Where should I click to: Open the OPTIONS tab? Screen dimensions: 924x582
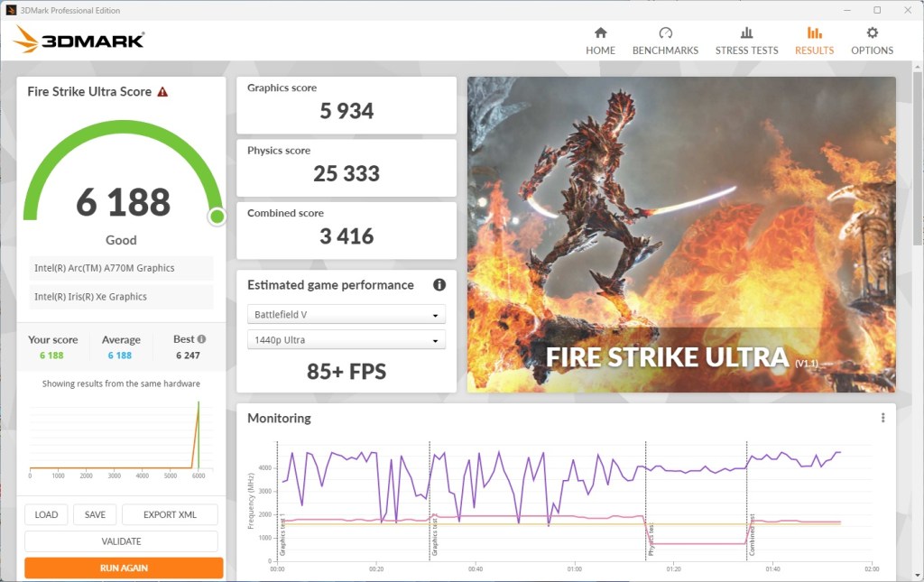(x=873, y=41)
